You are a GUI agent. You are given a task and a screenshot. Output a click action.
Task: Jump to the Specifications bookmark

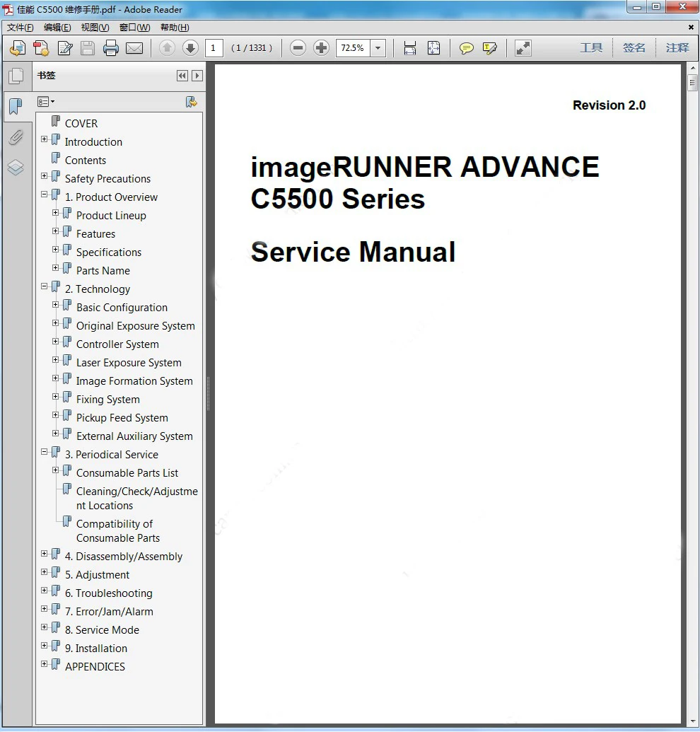tap(109, 252)
